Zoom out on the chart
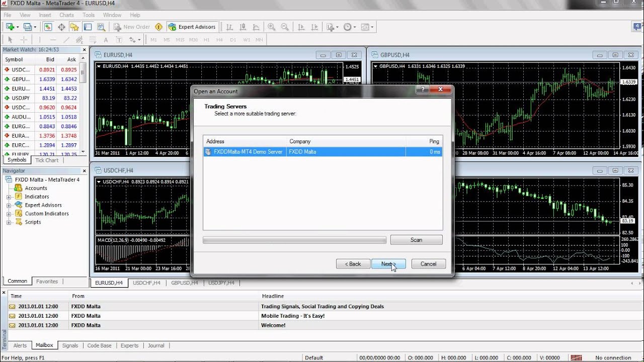Viewport: 644px width, 362px height. (285, 27)
